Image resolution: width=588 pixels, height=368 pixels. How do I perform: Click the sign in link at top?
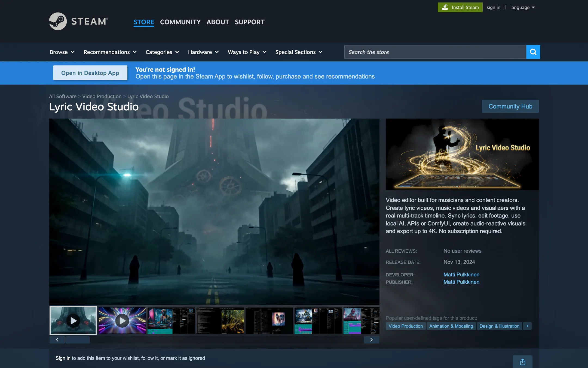[493, 7]
